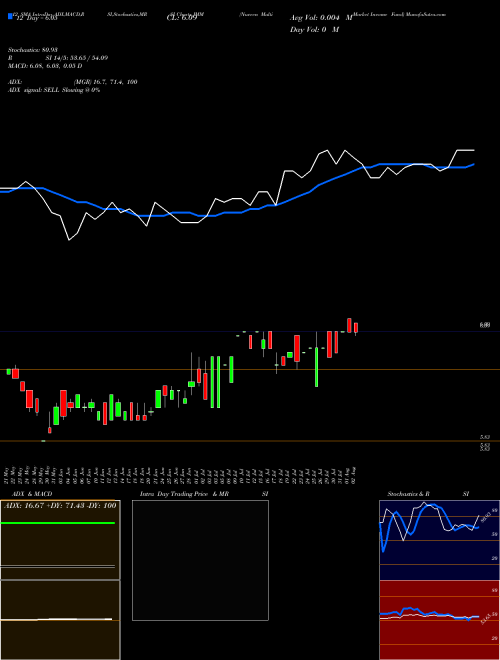Click the blue 12-day SMA legend square
This screenshot has height=660, width=500.
(x=11, y=17)
